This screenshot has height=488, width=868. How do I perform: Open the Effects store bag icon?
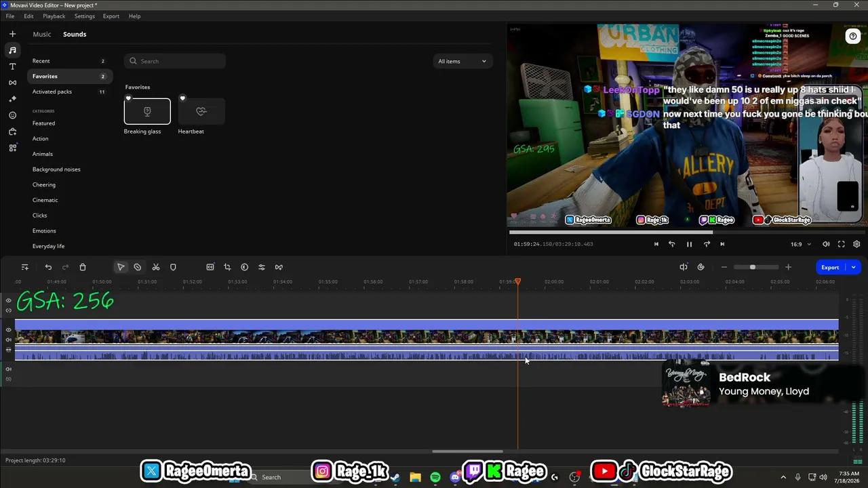12,131
